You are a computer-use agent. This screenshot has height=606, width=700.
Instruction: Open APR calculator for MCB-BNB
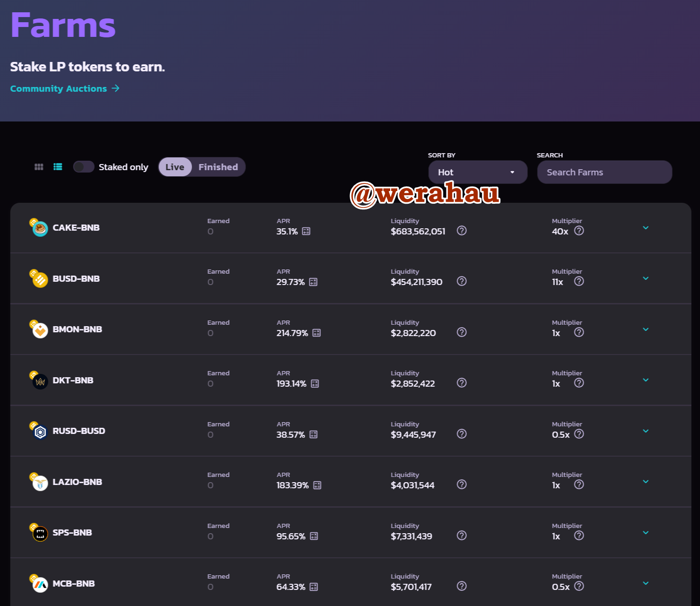(314, 587)
